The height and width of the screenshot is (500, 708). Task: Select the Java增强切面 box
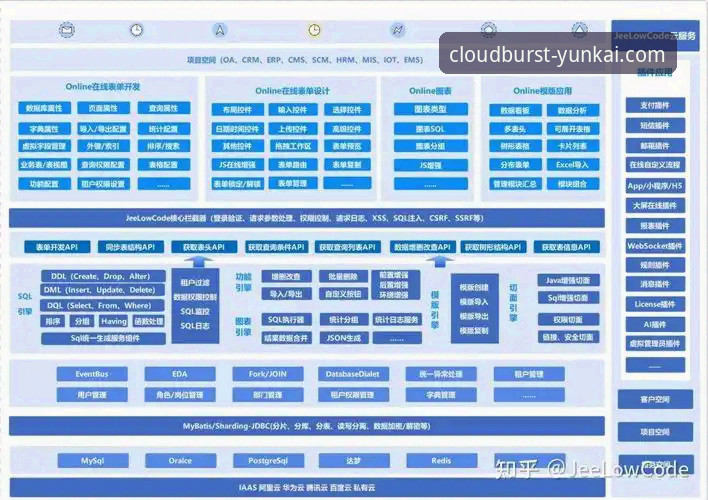[x=568, y=280]
